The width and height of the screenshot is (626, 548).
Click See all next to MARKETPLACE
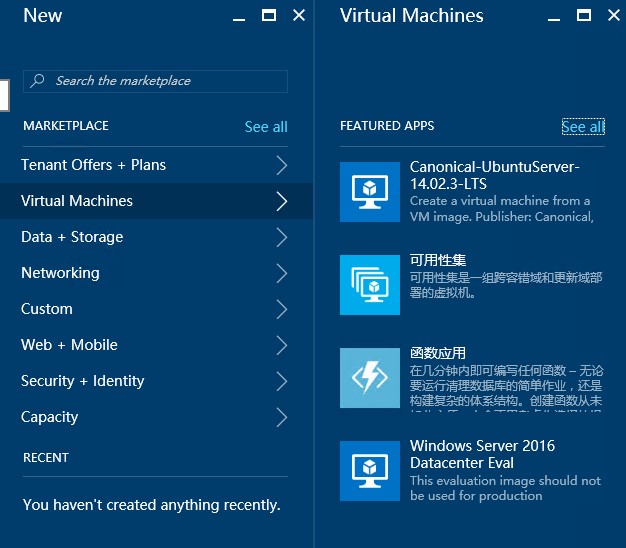coord(266,127)
